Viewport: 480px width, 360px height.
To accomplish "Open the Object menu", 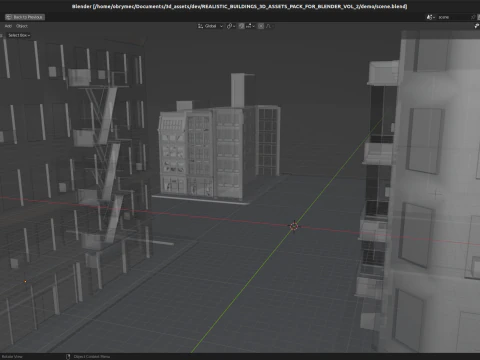I will (22, 26).
